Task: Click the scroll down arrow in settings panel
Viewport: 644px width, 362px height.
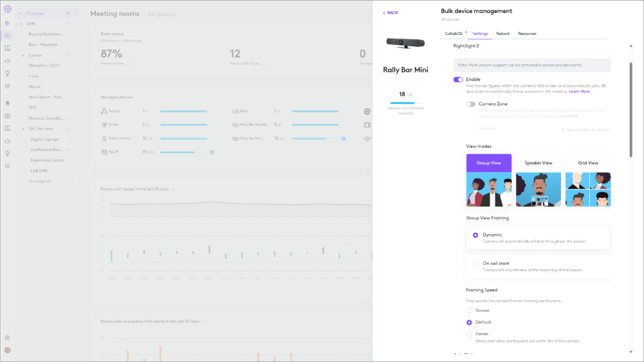Action: (631, 352)
